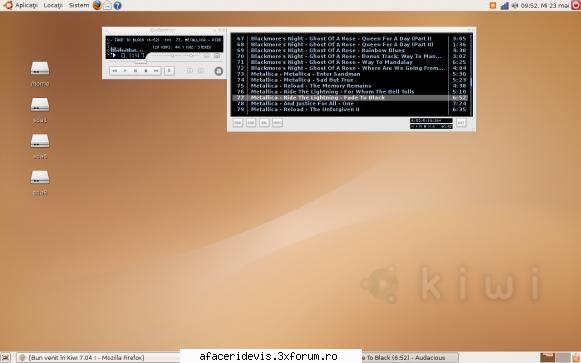Open the mail launcher in top panel
This screenshot has width=581, height=363.
(x=107, y=5)
